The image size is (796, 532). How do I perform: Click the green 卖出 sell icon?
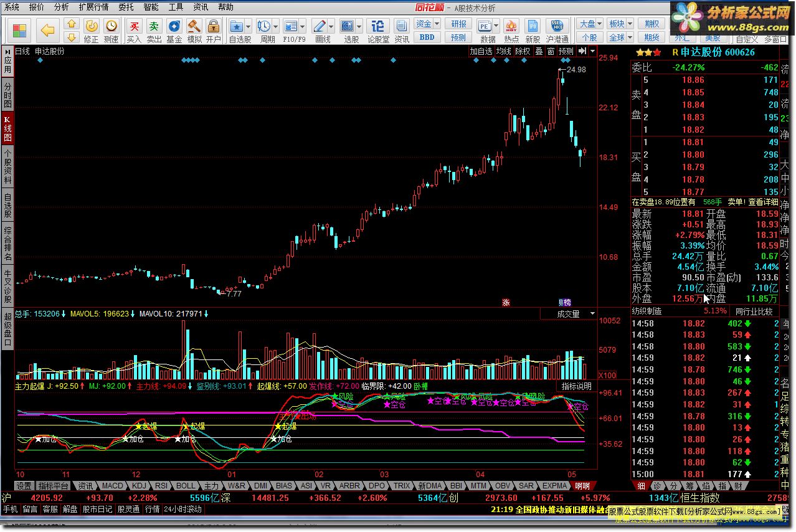(x=154, y=31)
